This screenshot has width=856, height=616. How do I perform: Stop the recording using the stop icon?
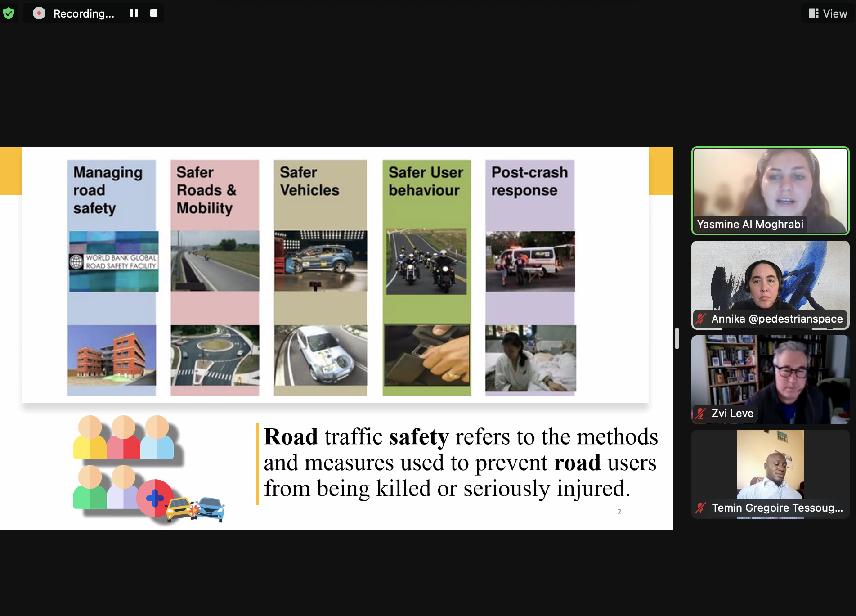point(153,13)
